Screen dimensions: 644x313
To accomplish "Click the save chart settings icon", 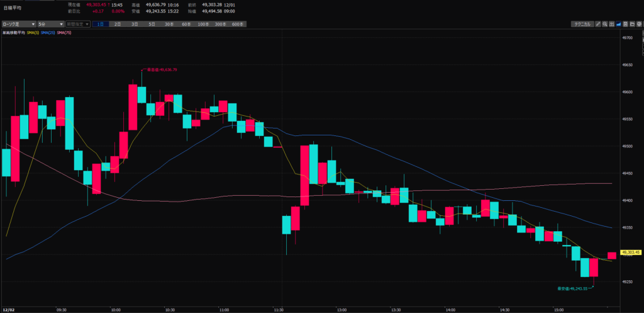I will click(x=626, y=24).
